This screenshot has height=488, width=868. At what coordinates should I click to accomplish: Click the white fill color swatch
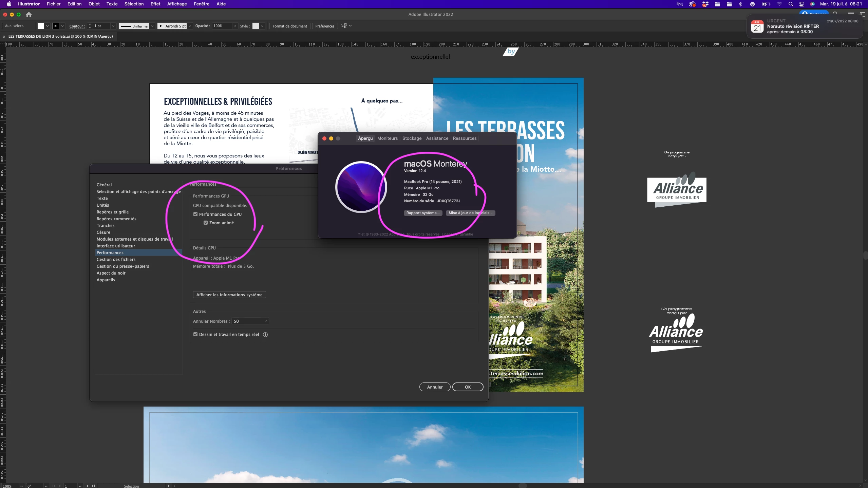[x=41, y=26]
